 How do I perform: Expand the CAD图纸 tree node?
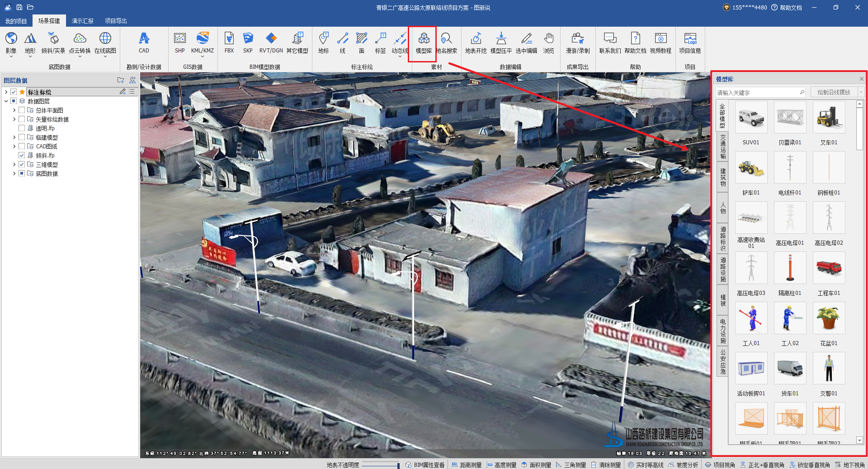click(x=14, y=147)
